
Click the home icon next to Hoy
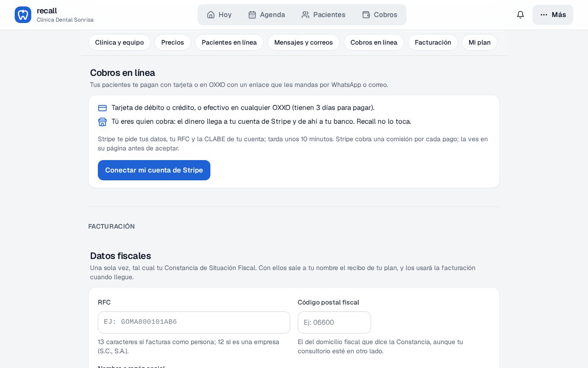(211, 15)
